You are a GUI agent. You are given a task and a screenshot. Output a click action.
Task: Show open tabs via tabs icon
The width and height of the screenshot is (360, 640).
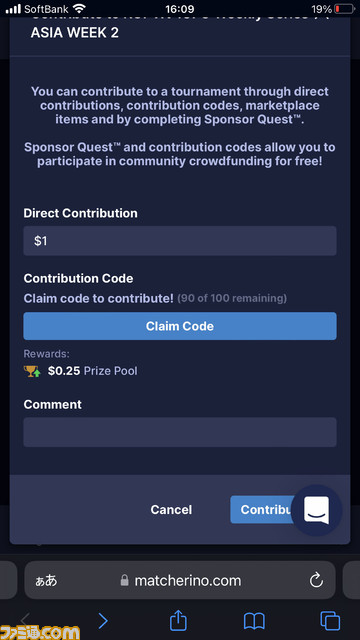coord(330,621)
